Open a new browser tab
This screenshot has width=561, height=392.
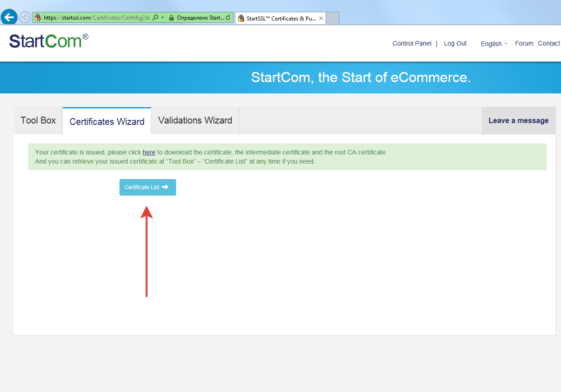[x=333, y=19]
